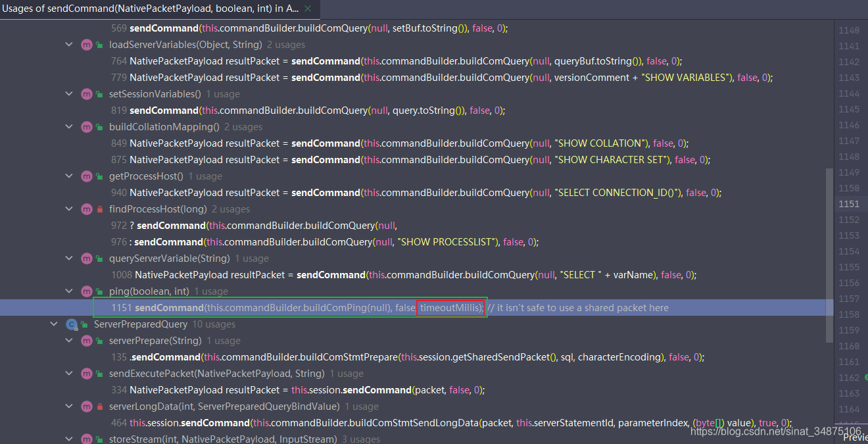Screen dimensions: 868x444
Task: Select usage line 972 sendCommand
Action: (254, 226)
